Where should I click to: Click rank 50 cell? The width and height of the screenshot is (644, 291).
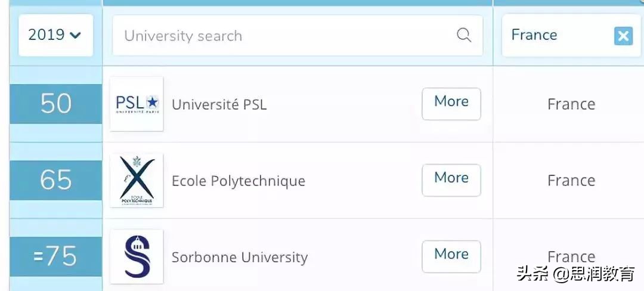coord(56,104)
